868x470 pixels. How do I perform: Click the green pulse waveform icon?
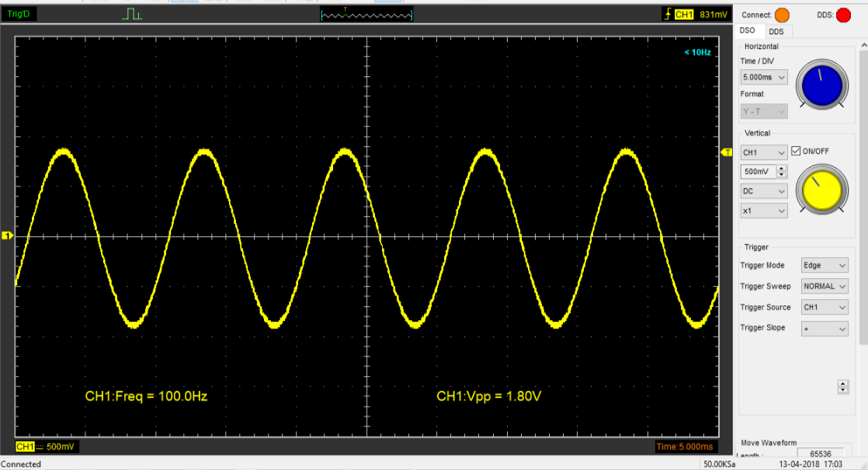pos(132,14)
